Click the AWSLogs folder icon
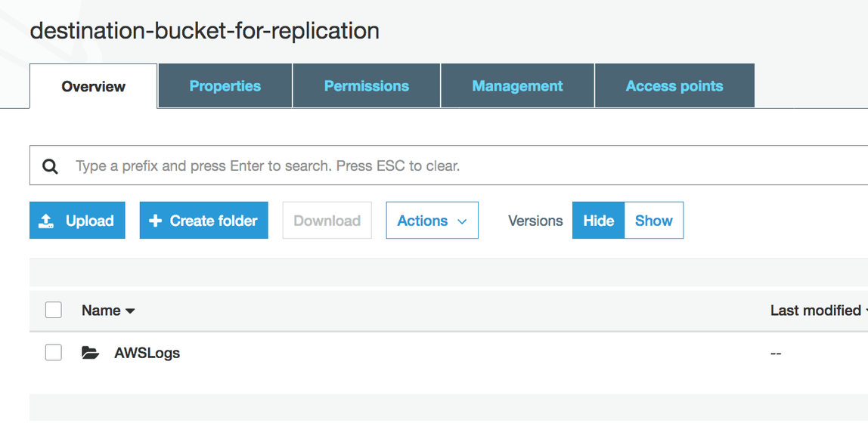Screen dimensions: 868x445 click(x=90, y=352)
